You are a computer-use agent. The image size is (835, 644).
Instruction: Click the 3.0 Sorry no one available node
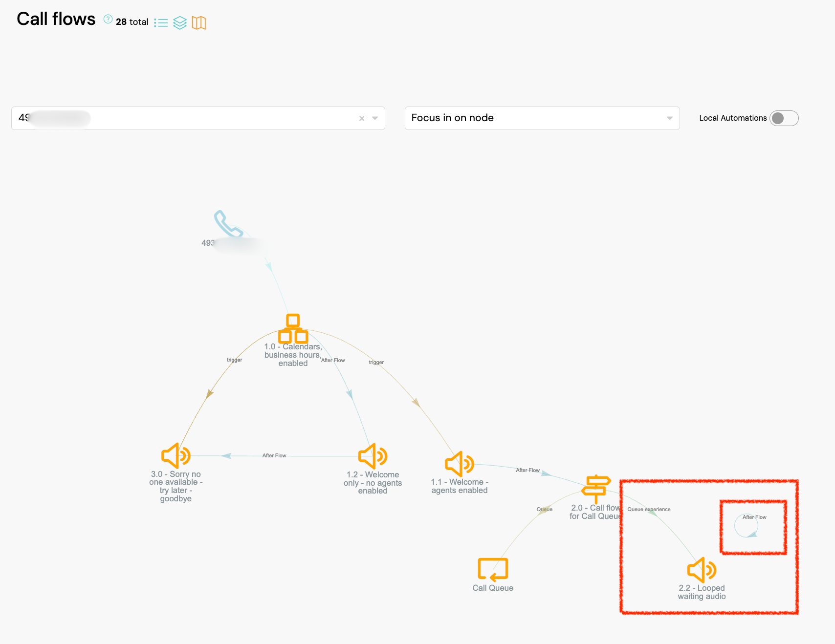176,456
